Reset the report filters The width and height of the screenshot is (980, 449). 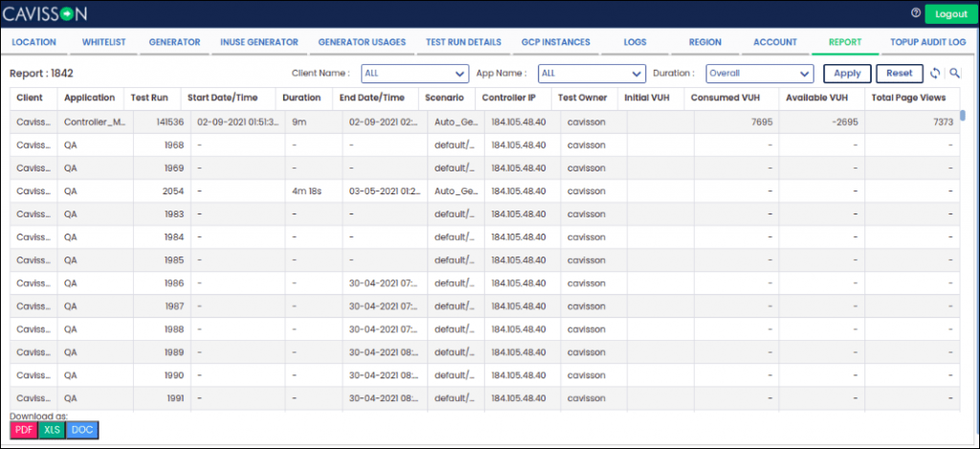pyautogui.click(x=900, y=73)
